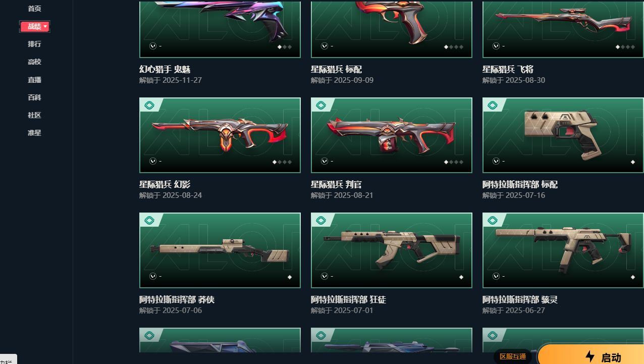Click the 区服互通 label button

(x=513, y=356)
